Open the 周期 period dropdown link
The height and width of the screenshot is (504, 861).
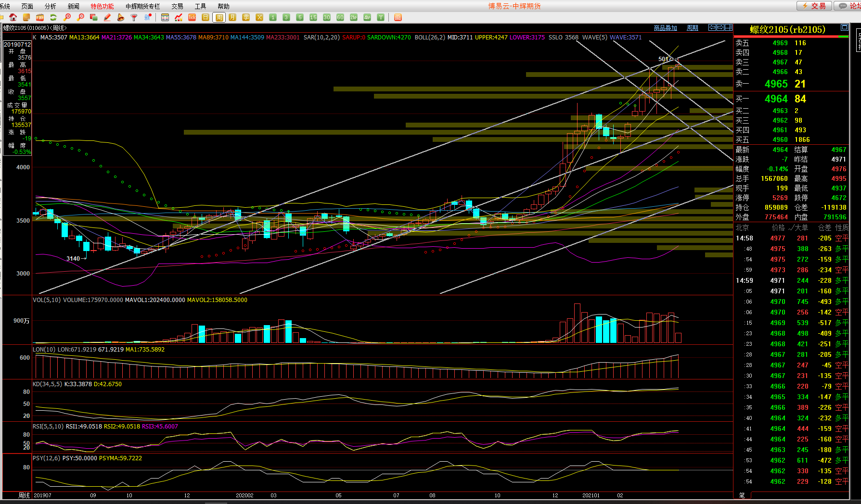tap(693, 28)
